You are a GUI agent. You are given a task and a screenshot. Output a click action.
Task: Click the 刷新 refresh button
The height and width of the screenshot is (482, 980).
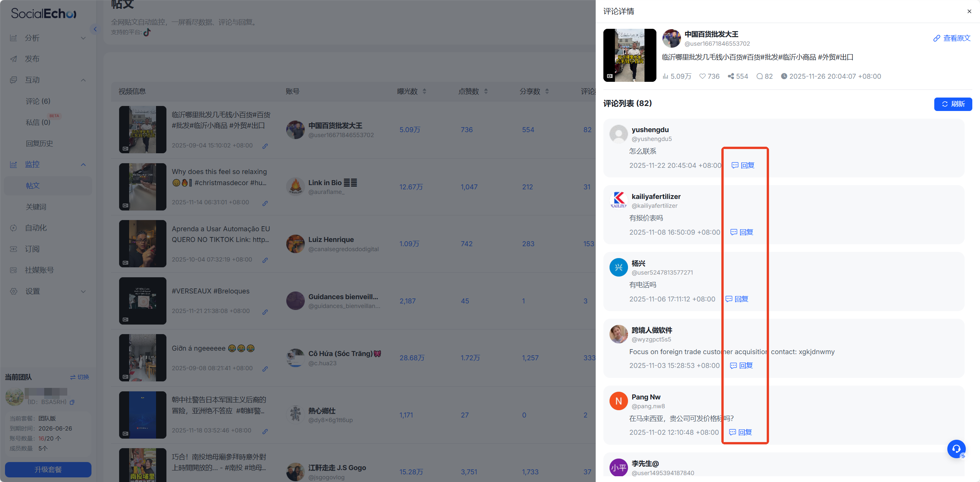click(953, 104)
